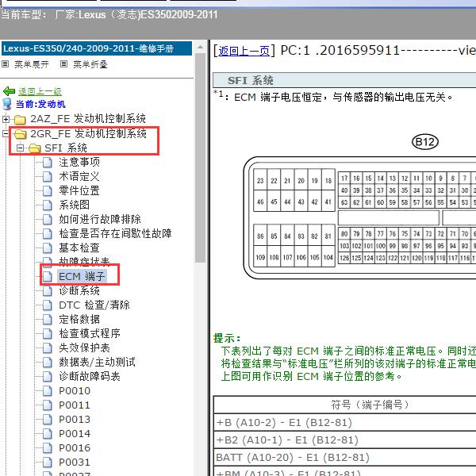Collapse the 2GR_FE 发动机控制系统 node
This screenshot has width=476, height=476.
pos(6,133)
